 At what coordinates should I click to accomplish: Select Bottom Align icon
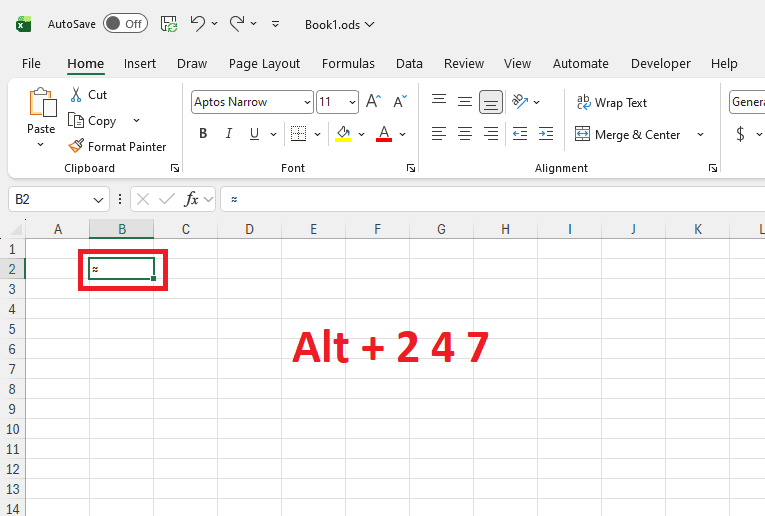(x=491, y=102)
